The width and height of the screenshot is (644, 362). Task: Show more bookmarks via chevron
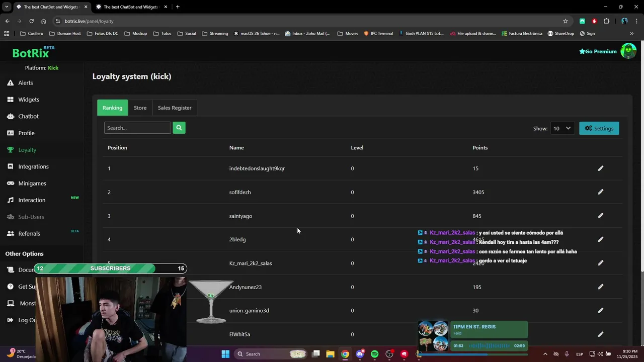point(631,34)
